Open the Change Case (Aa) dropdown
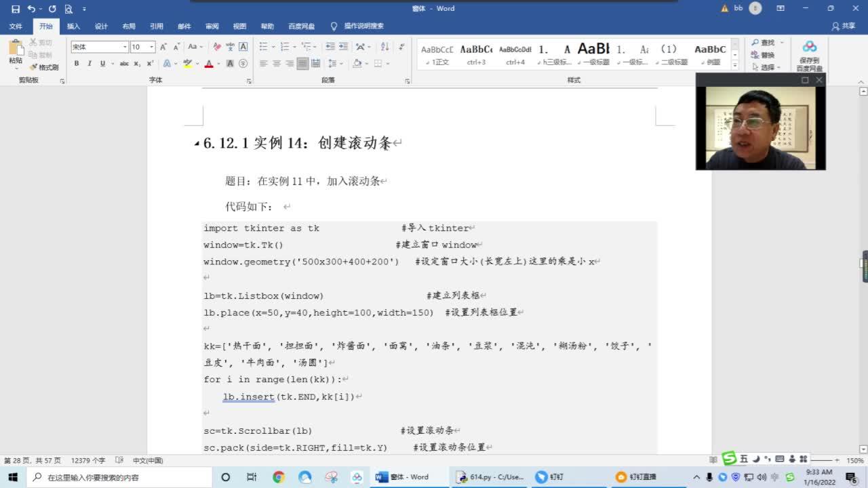 pos(195,47)
